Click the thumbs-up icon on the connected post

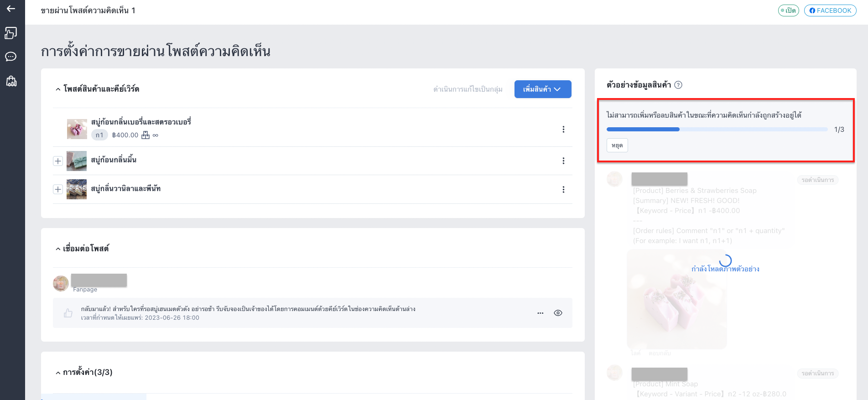point(68,313)
